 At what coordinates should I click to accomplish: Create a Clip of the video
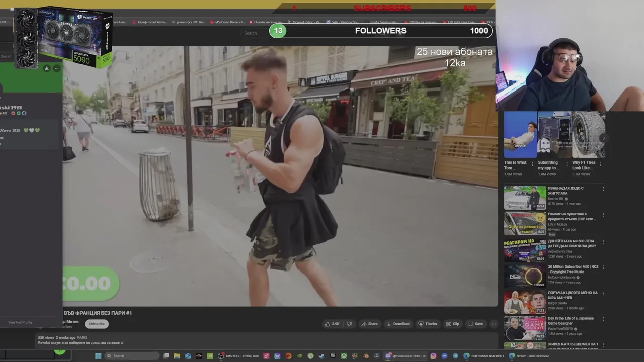(x=452, y=324)
